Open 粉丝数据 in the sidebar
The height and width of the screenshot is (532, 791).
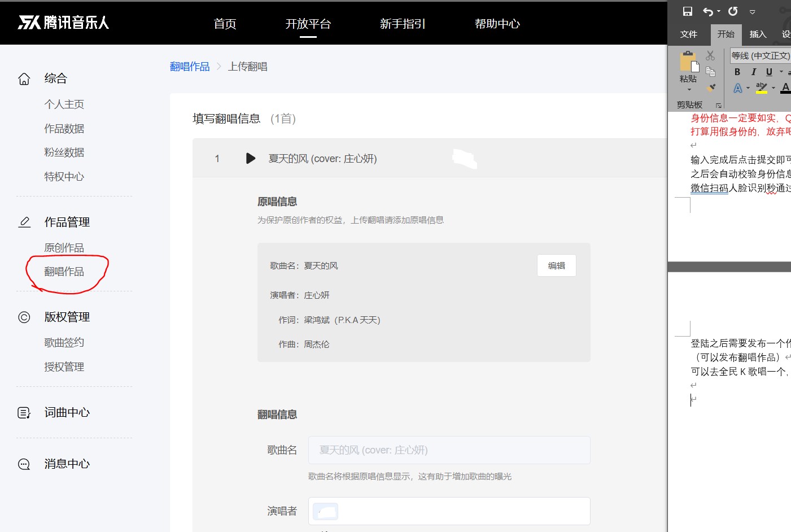click(x=64, y=152)
